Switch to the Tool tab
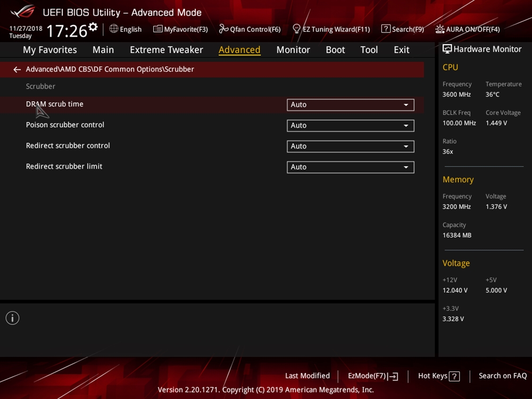This screenshot has width=532, height=399. pyautogui.click(x=369, y=50)
